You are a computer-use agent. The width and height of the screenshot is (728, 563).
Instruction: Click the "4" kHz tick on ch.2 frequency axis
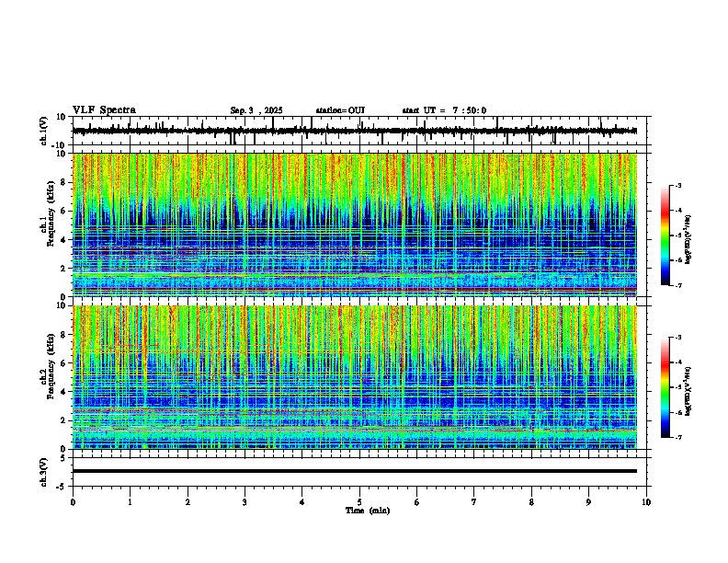click(63, 392)
